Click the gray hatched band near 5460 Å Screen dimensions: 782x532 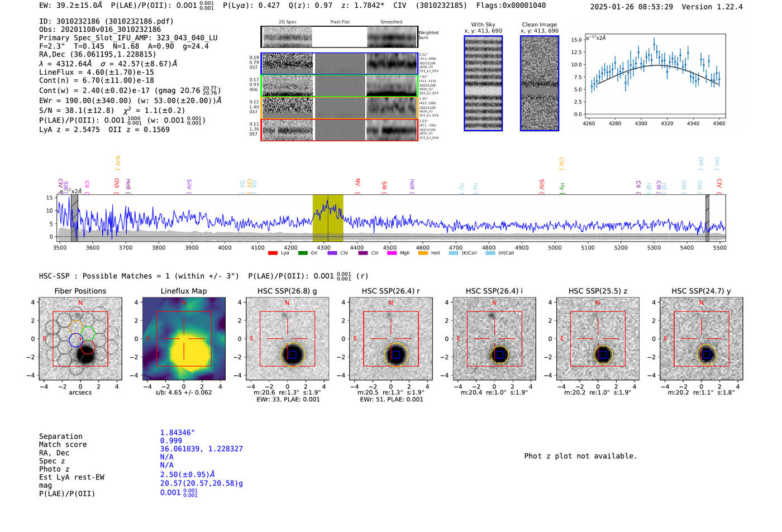pyautogui.click(x=707, y=218)
